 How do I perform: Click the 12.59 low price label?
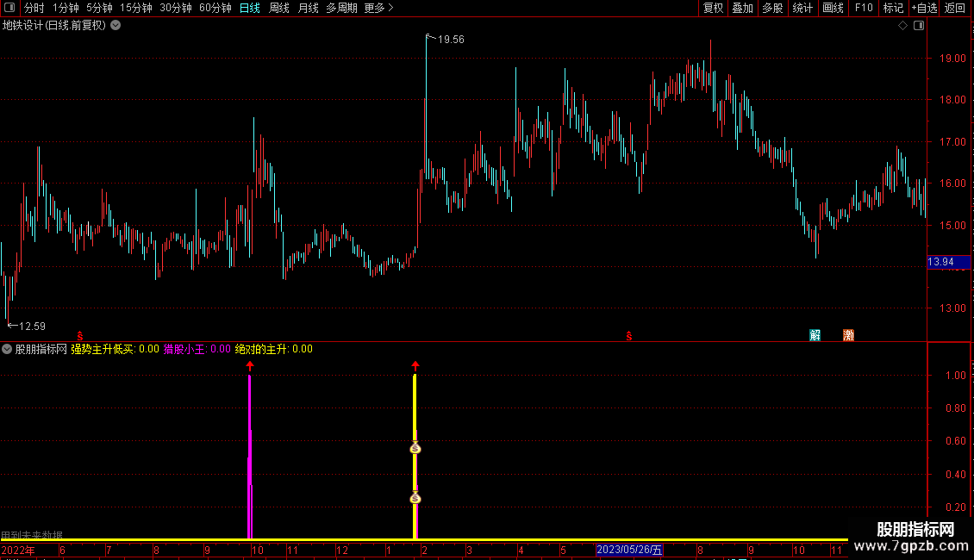pos(32,327)
